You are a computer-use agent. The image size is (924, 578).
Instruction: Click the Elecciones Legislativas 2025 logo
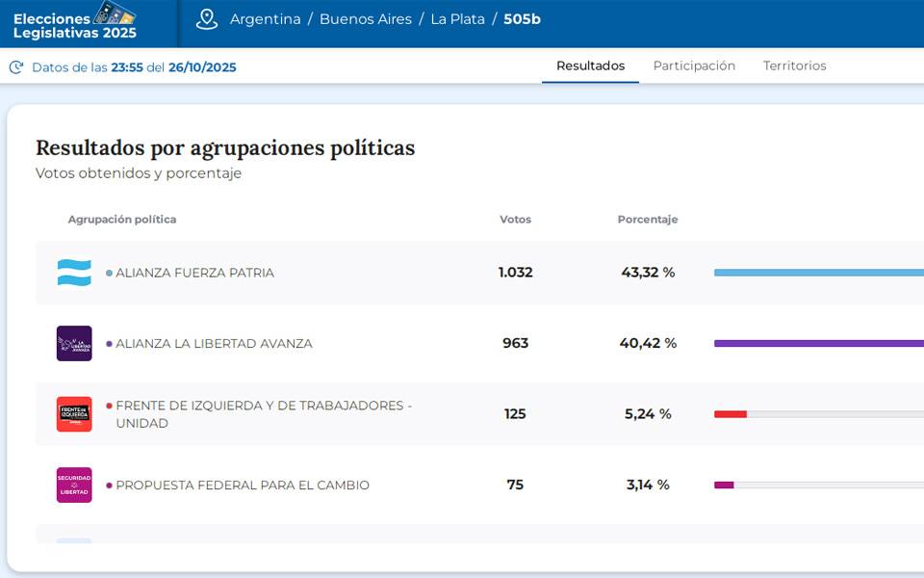[x=75, y=22]
